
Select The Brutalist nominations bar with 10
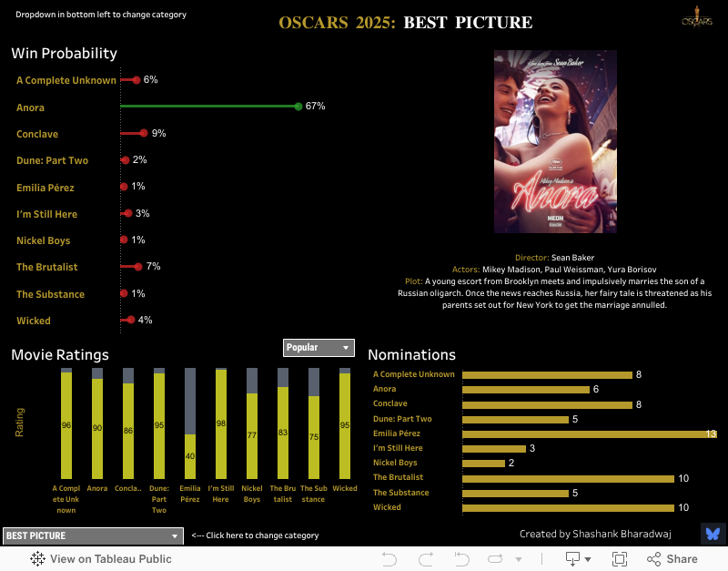568,478
